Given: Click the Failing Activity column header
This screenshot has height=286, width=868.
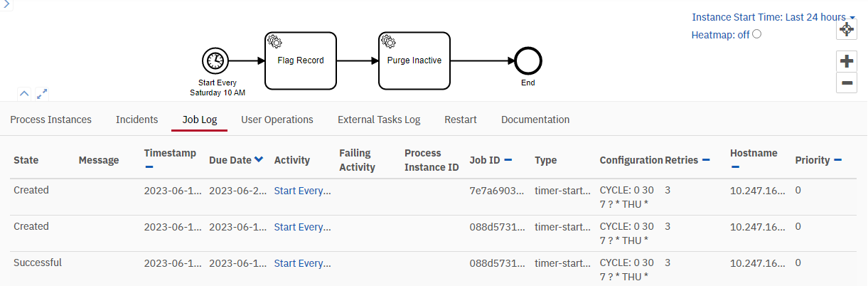Looking at the screenshot, I should tap(357, 160).
